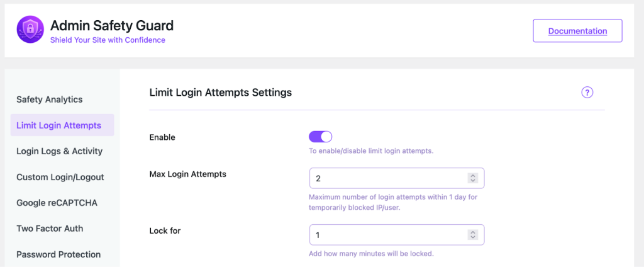
Task: Increase Max Login Attempts with up arrow
Action: (473, 176)
